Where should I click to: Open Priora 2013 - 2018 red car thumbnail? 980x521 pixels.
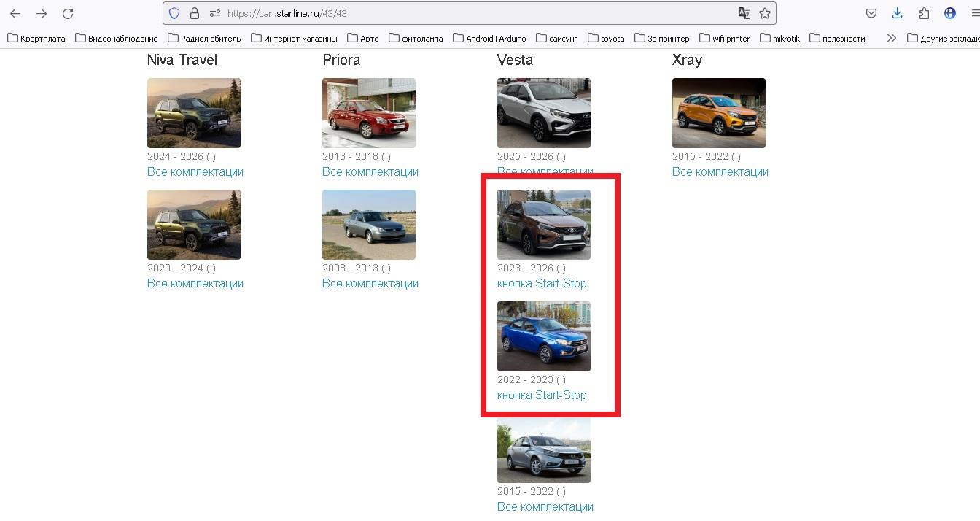(x=369, y=113)
